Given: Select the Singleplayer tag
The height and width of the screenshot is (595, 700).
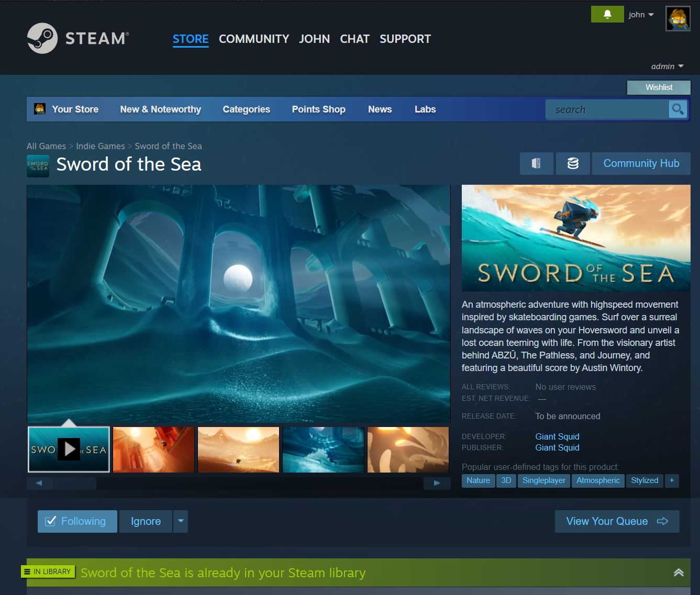Looking at the screenshot, I should (544, 480).
